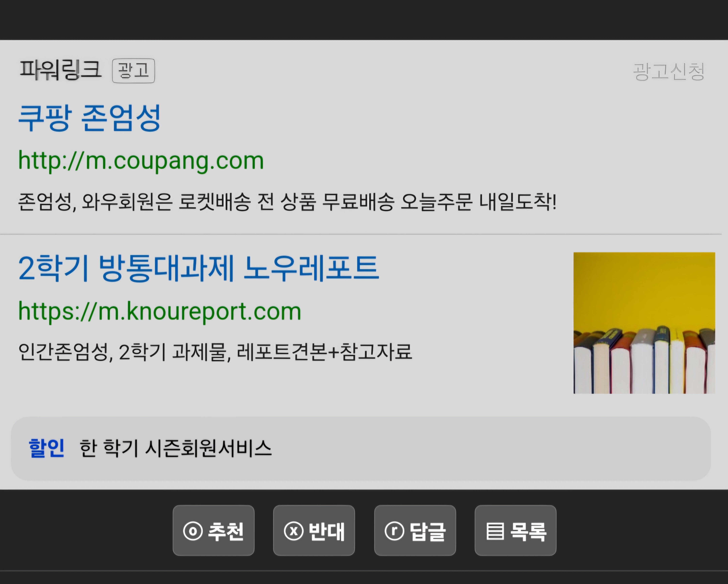Click the 인간존엄성 report description text
This screenshot has height=584, width=728.
pos(215,352)
